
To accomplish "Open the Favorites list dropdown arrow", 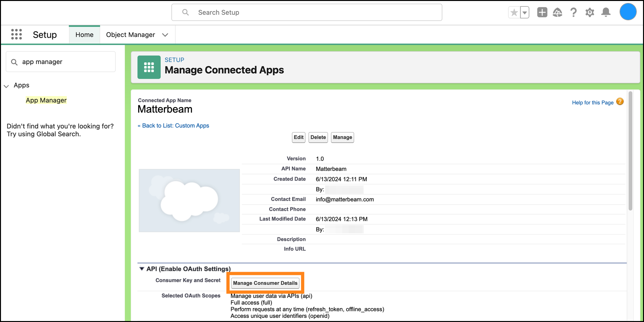I will click(525, 13).
